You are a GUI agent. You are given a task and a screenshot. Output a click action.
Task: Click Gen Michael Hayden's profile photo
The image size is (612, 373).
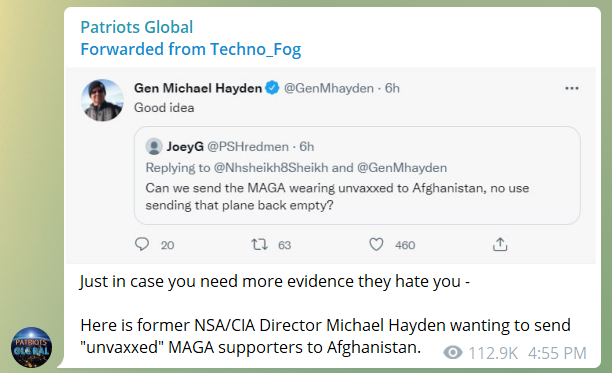102,100
